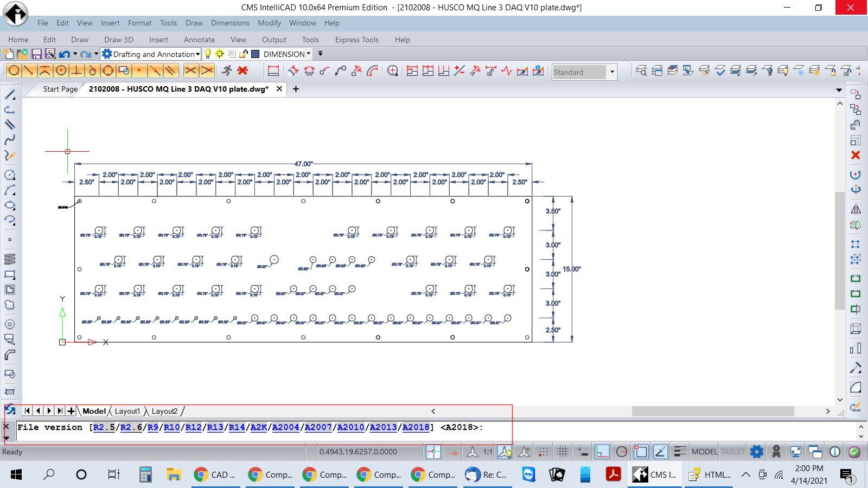Open the DIMENSION layer dropdown
The height and width of the screenshot is (488, 868).
(x=308, y=54)
